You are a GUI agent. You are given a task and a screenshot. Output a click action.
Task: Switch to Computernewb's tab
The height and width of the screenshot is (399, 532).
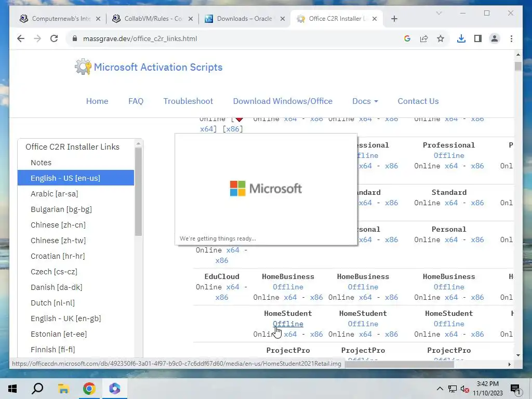point(61,19)
